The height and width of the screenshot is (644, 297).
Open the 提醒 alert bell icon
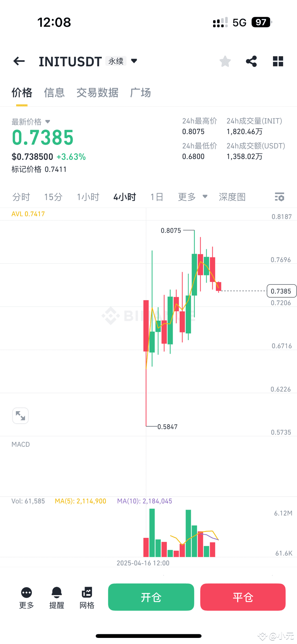(x=56, y=595)
